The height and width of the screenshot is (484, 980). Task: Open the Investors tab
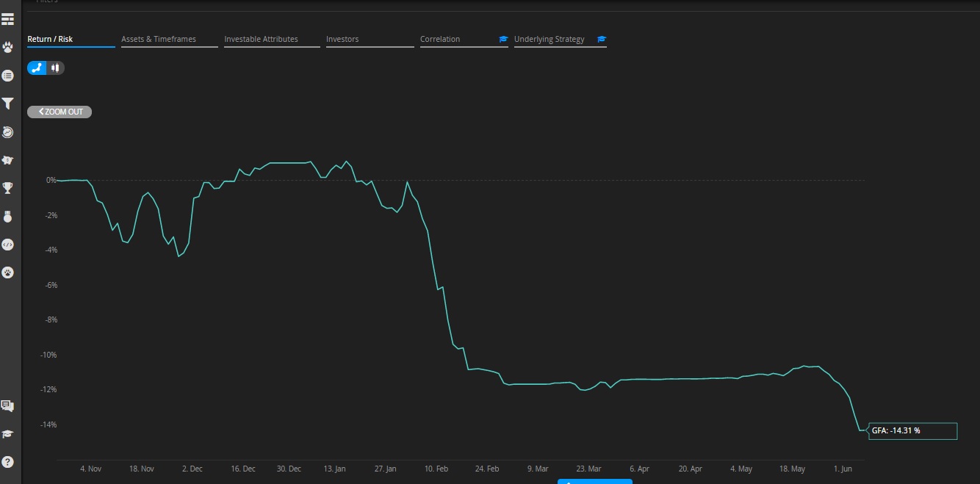click(x=370, y=40)
